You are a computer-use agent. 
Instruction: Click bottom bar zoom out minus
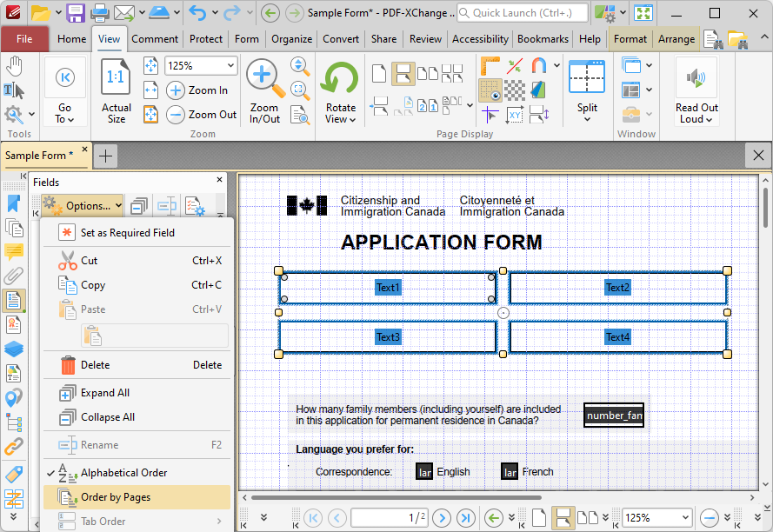709,518
